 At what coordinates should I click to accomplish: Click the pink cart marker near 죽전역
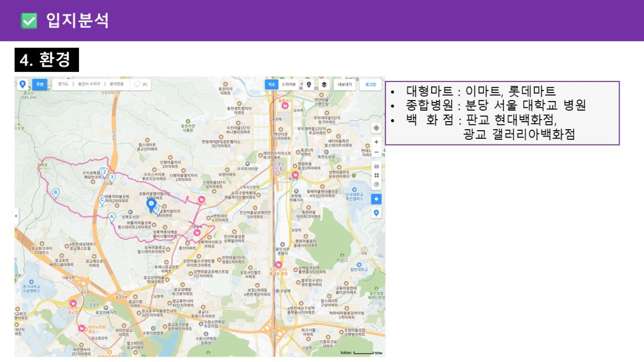[296, 175]
